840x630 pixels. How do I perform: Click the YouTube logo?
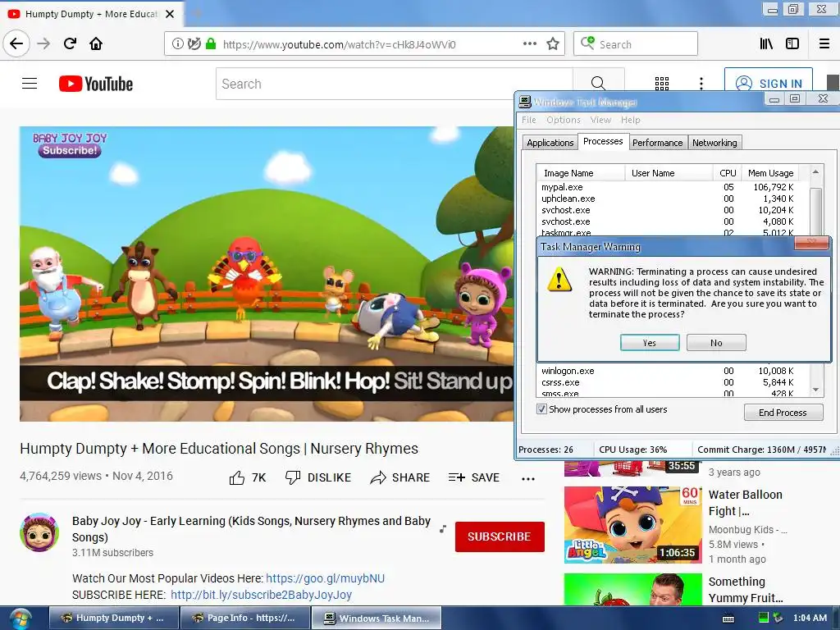click(x=96, y=84)
